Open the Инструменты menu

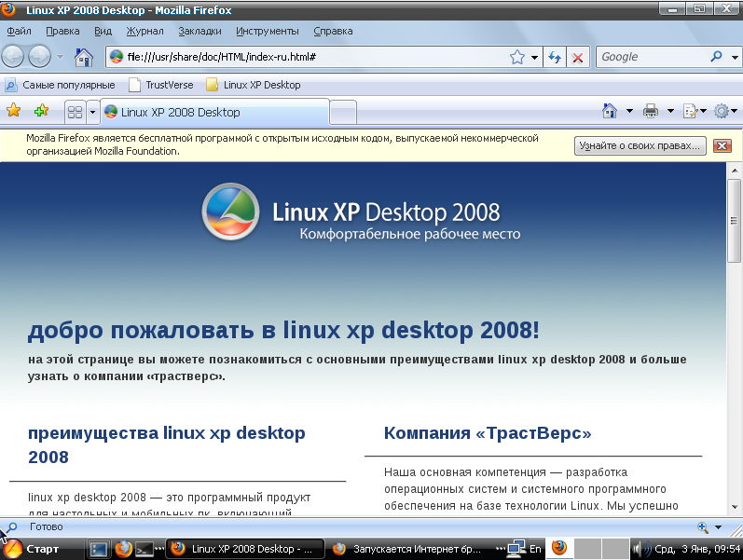coord(268,32)
